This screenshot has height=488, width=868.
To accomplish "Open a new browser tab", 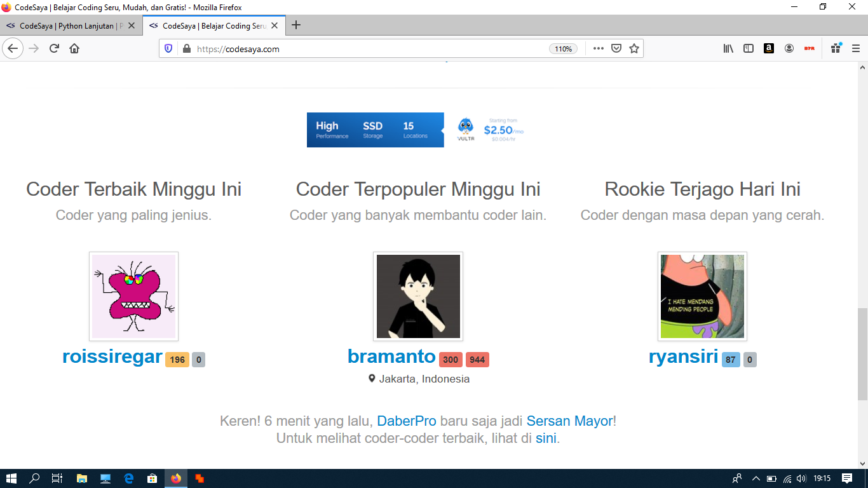I will click(x=295, y=25).
